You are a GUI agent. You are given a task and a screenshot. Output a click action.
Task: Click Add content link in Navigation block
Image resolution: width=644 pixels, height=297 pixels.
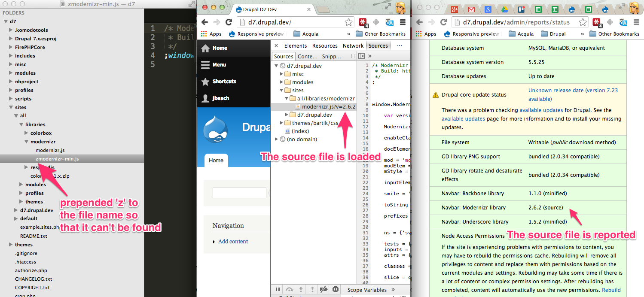coord(233,242)
